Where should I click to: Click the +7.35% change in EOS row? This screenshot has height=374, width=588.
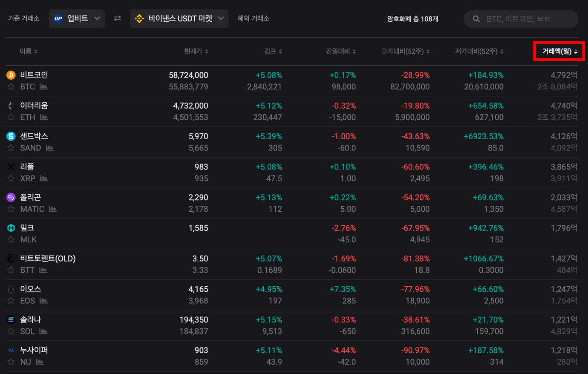point(343,289)
